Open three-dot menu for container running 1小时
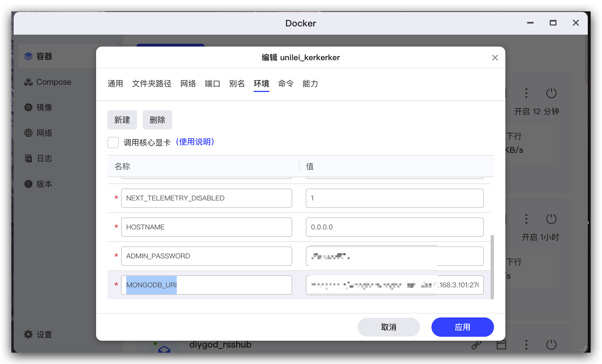 pyautogui.click(x=526, y=219)
